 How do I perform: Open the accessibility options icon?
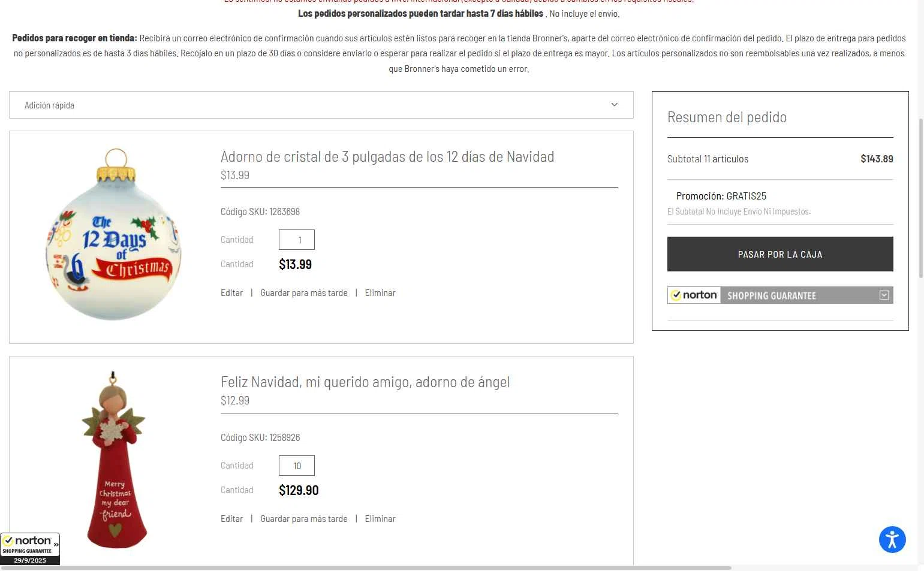(x=892, y=539)
